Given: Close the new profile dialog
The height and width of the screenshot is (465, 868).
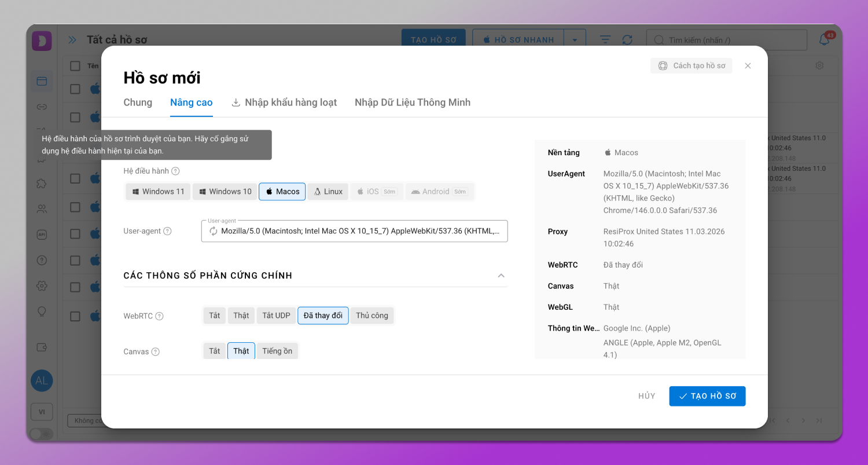Looking at the screenshot, I should click(748, 66).
